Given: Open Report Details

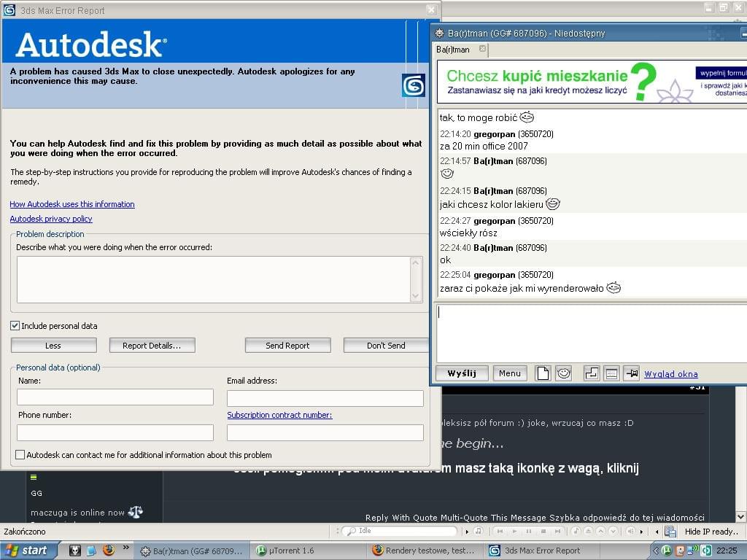Looking at the screenshot, I should click(x=152, y=345).
